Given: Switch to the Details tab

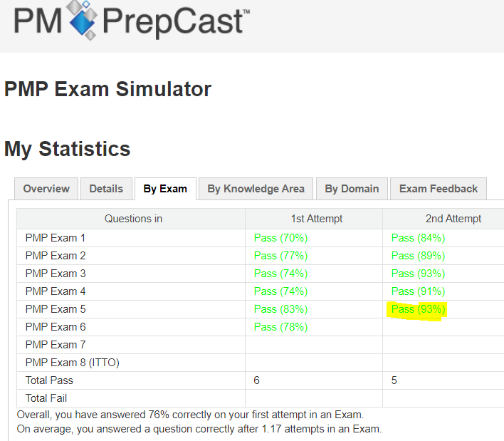Looking at the screenshot, I should pyautogui.click(x=106, y=189).
